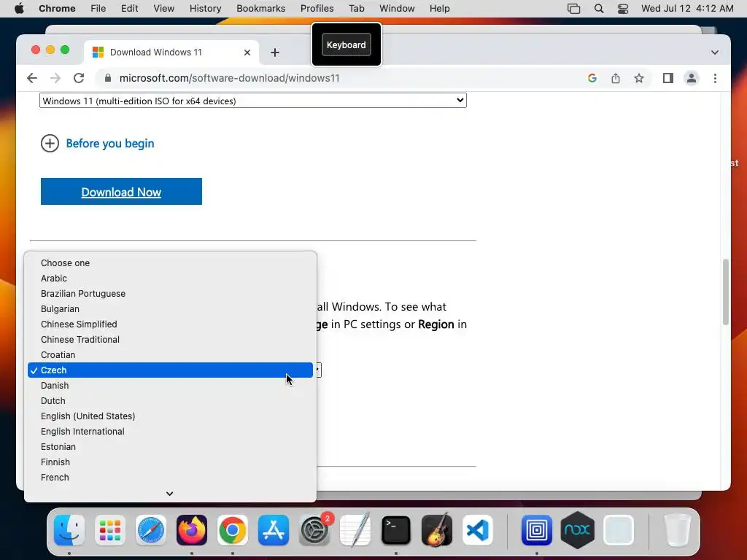The height and width of the screenshot is (560, 747).
Task: Pick Danish from the language list
Action: click(171, 385)
